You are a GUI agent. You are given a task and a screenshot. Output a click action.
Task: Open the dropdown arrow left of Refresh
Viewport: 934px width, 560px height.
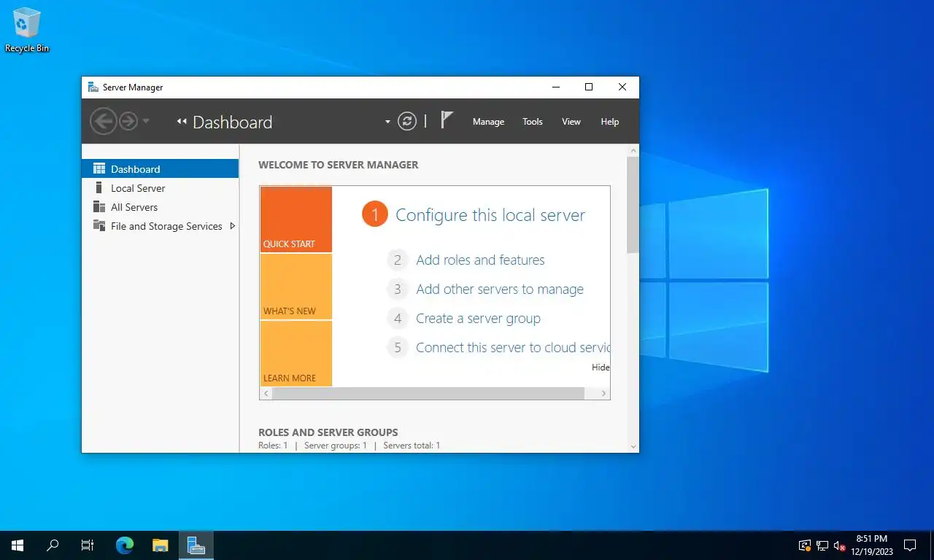[x=387, y=122]
